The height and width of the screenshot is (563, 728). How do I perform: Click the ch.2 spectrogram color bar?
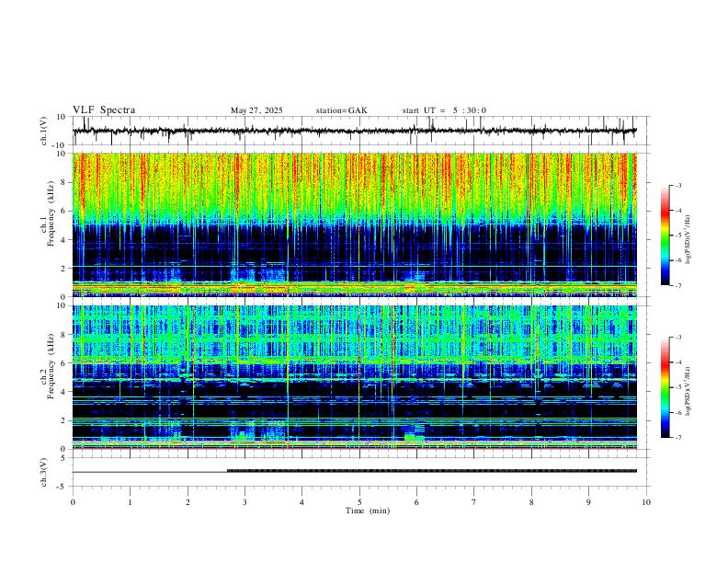pyautogui.click(x=665, y=387)
